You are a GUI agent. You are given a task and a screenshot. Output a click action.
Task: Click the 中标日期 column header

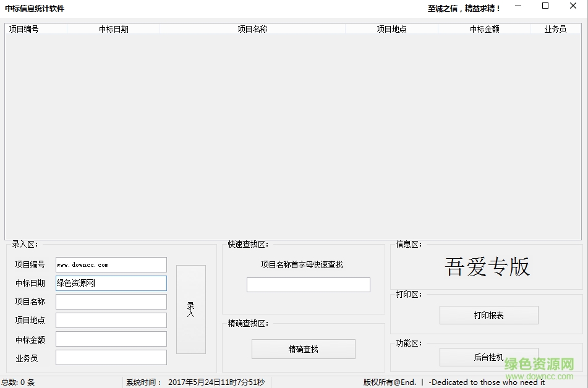[x=113, y=28]
